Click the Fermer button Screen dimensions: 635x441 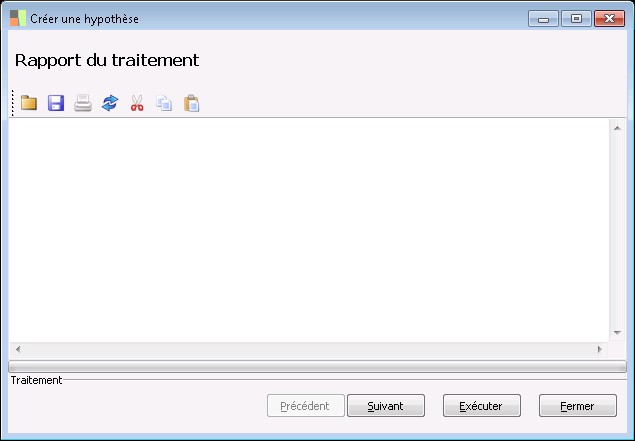[578, 405]
